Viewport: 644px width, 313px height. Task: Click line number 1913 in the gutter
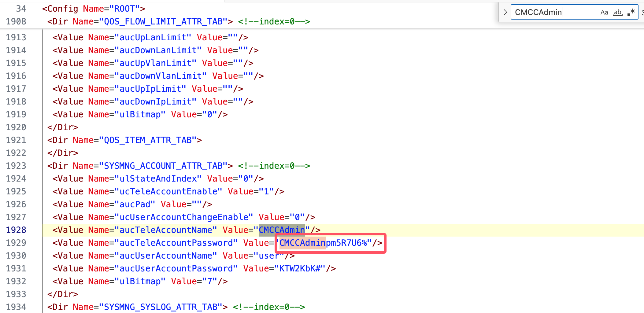[16, 37]
